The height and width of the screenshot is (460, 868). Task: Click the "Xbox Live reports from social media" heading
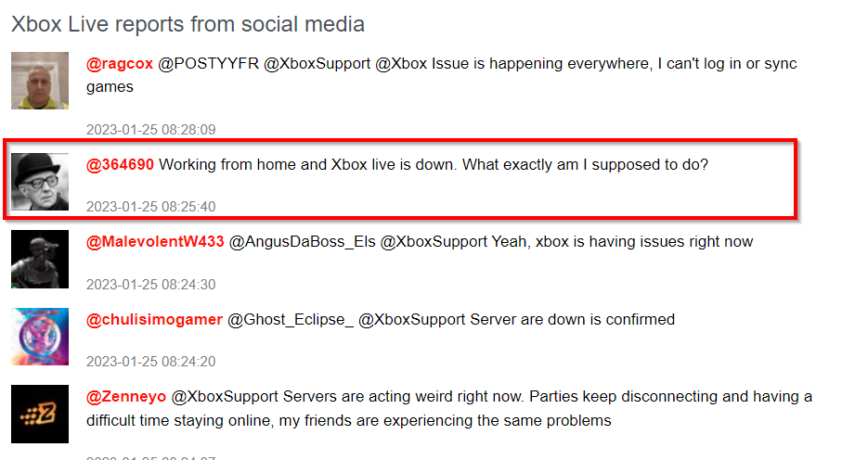(188, 24)
